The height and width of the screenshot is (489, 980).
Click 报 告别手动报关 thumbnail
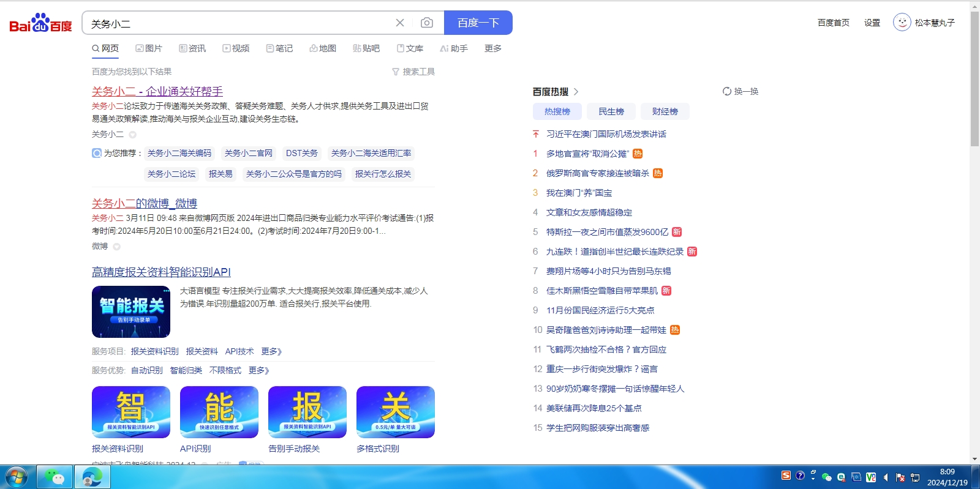pyautogui.click(x=307, y=412)
